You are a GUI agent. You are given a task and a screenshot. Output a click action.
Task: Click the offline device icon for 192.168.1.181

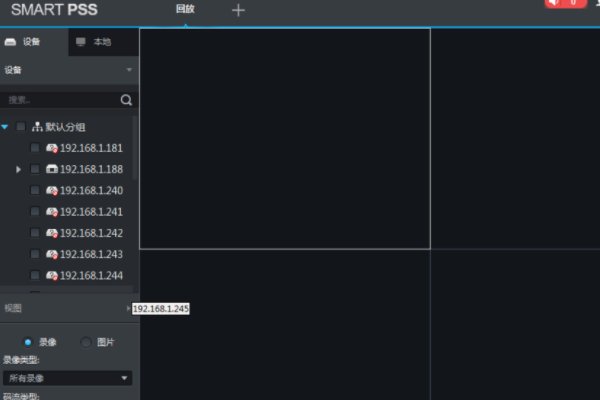tap(51, 148)
